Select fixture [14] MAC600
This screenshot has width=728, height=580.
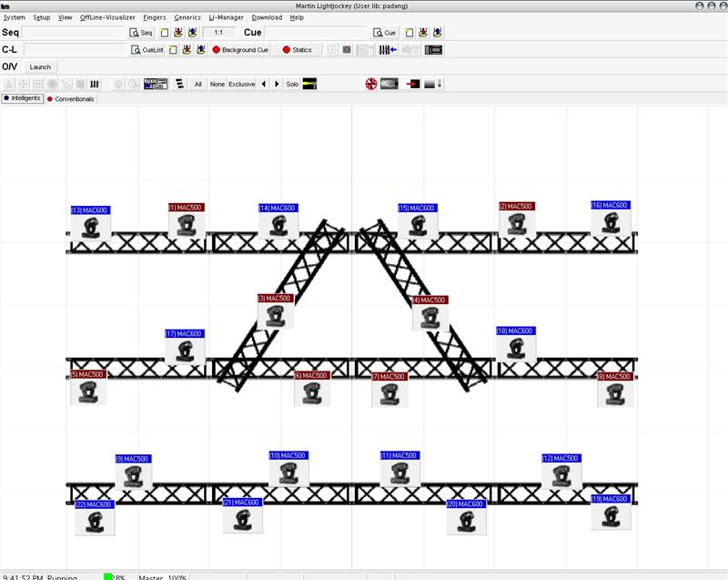pyautogui.click(x=278, y=221)
